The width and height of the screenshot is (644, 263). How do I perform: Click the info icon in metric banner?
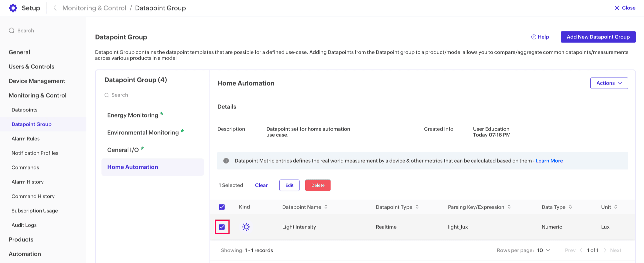(x=226, y=161)
